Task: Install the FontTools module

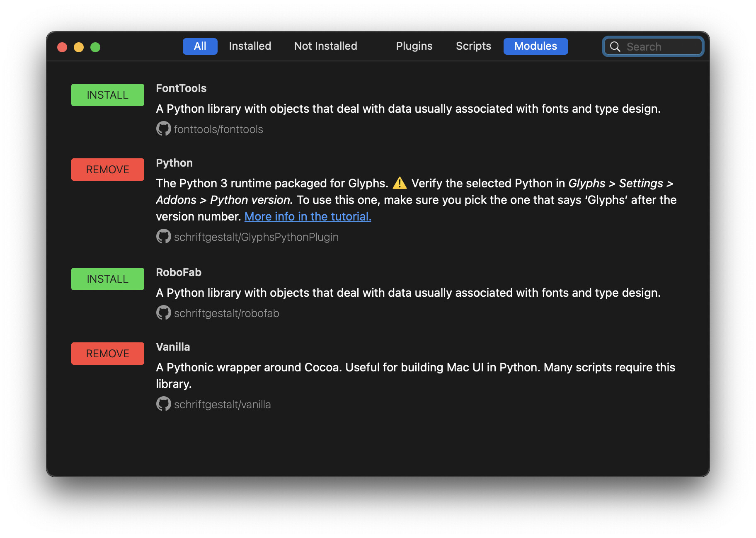Action: tap(108, 95)
